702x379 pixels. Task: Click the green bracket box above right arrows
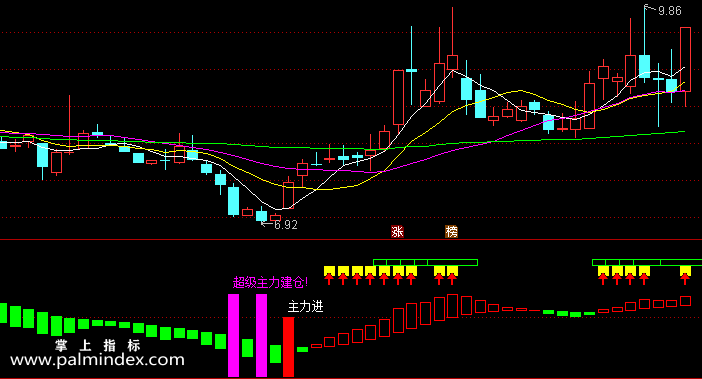[x=647, y=262]
